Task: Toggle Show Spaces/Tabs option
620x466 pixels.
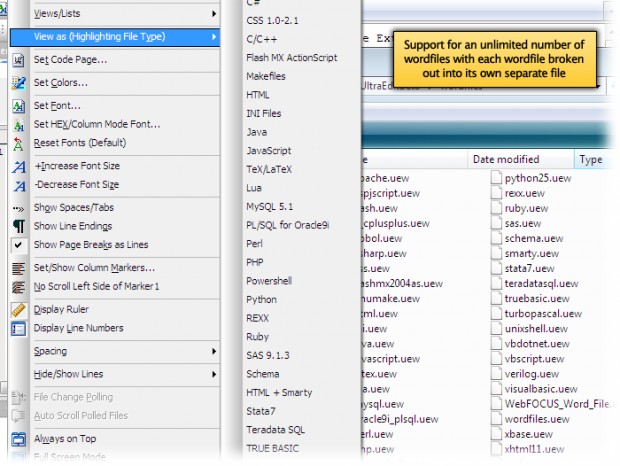Action: point(74,208)
